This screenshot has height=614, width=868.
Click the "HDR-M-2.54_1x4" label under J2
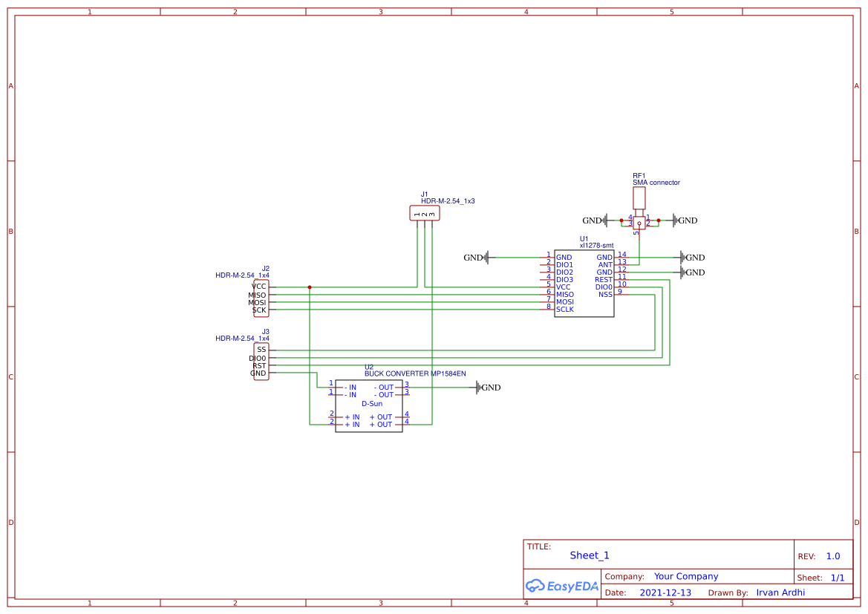(x=243, y=275)
